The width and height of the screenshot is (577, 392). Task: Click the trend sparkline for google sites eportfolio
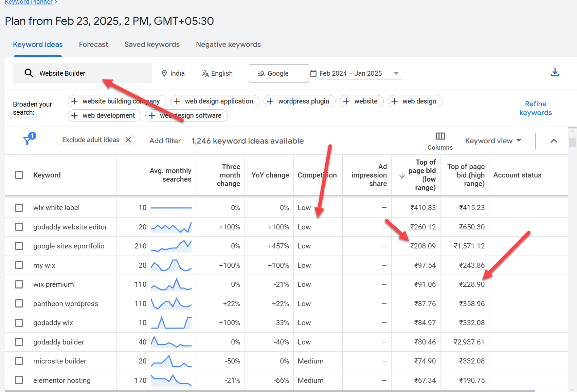171,246
